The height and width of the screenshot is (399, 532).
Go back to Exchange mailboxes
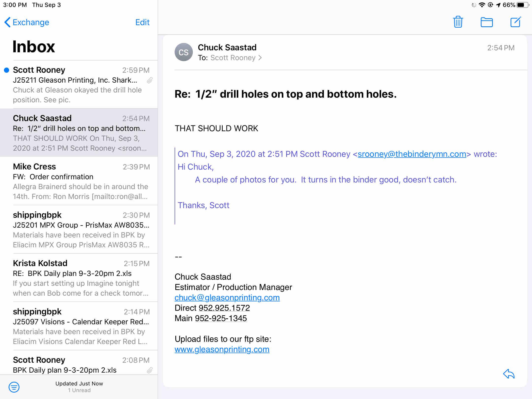(27, 22)
